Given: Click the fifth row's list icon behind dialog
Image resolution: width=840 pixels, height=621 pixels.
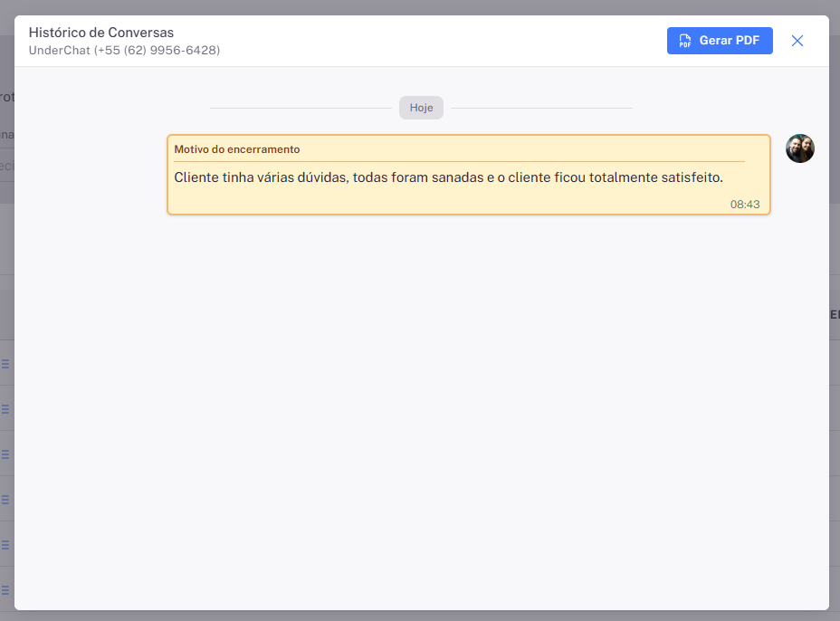Looking at the screenshot, I should [x=5, y=545].
